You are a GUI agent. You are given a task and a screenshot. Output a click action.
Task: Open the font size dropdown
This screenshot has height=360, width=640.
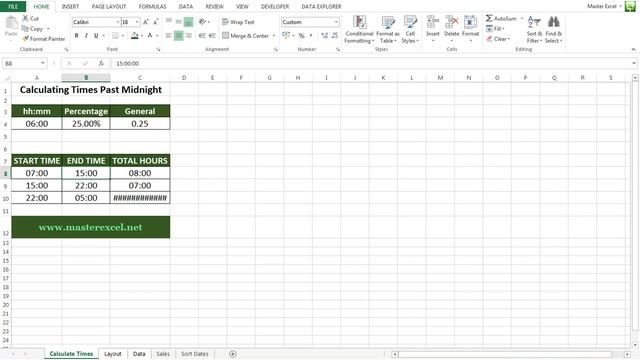tap(137, 22)
